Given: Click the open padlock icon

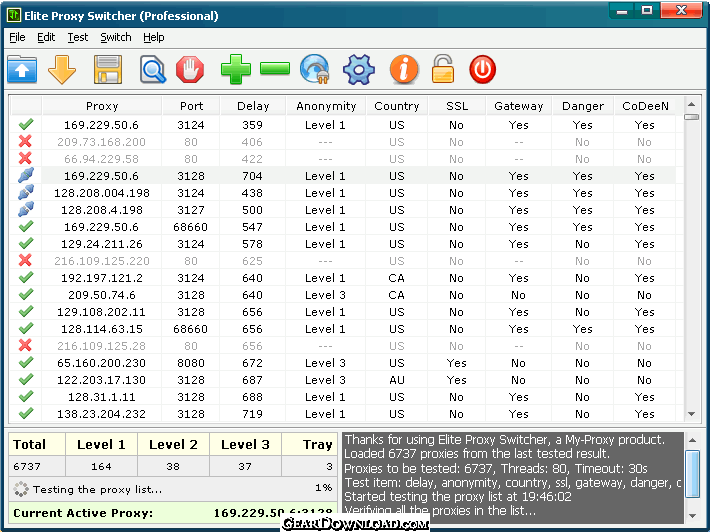Looking at the screenshot, I should coord(443,69).
